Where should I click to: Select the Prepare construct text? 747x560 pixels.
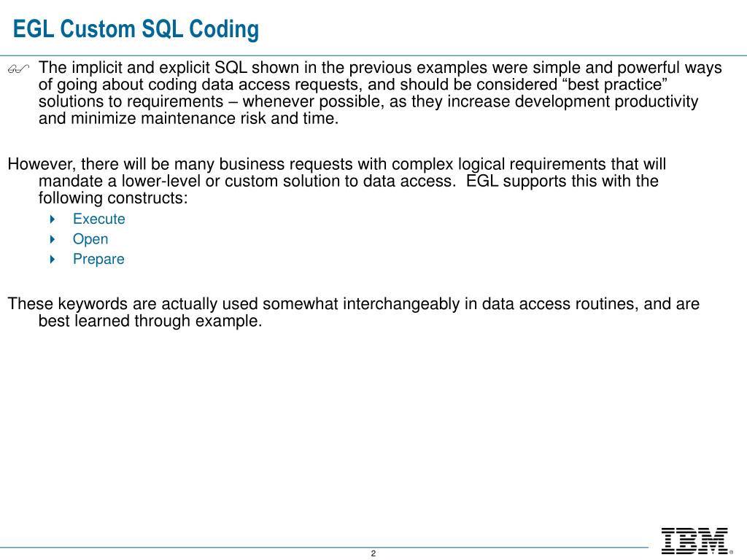tap(98, 259)
